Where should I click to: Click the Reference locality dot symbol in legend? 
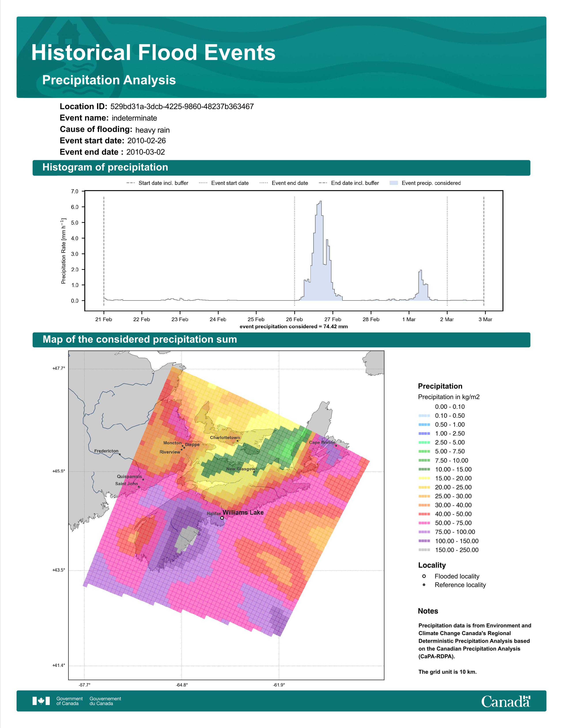click(424, 585)
